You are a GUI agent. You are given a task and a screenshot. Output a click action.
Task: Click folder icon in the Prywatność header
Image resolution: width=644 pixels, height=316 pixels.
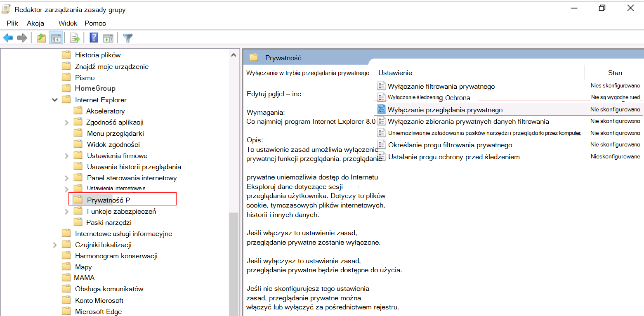254,57
